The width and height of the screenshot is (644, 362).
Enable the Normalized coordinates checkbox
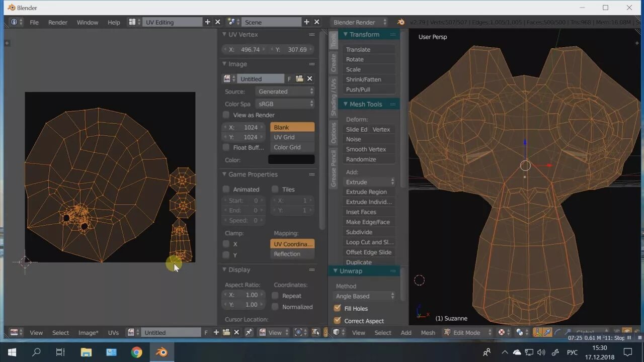275,307
